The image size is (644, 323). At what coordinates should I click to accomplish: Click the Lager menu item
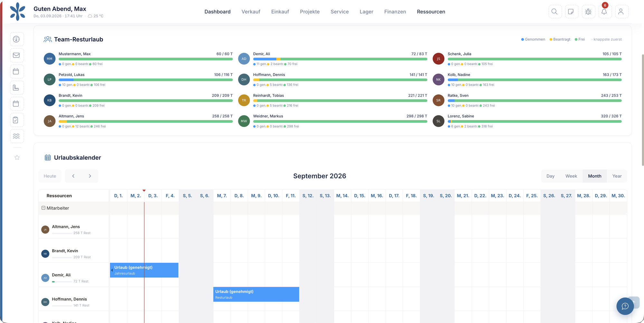coord(366,12)
